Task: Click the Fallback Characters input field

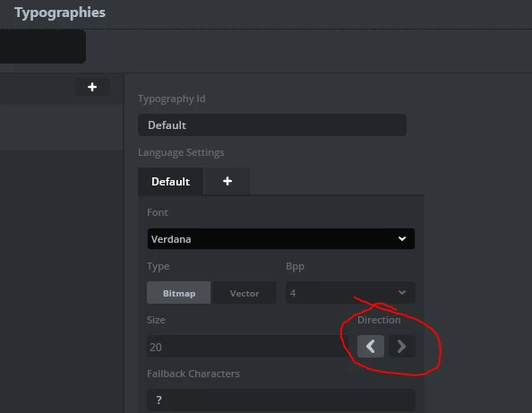Action: click(281, 400)
